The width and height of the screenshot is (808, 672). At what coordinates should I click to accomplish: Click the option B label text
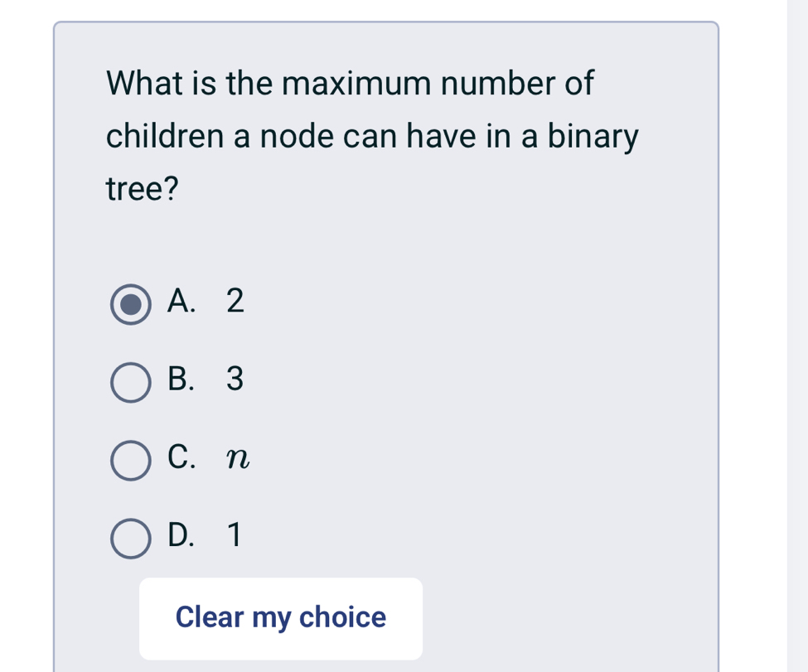point(183,380)
